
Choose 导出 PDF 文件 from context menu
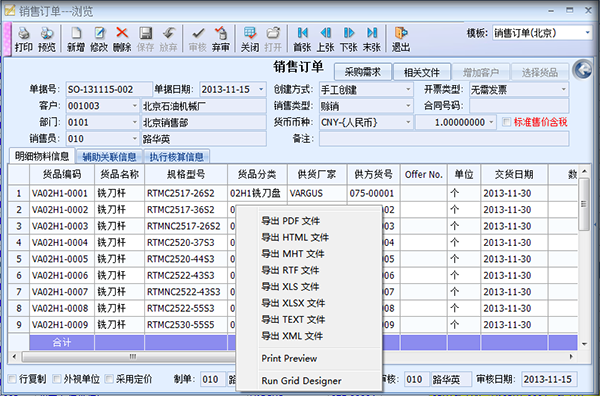click(x=290, y=221)
